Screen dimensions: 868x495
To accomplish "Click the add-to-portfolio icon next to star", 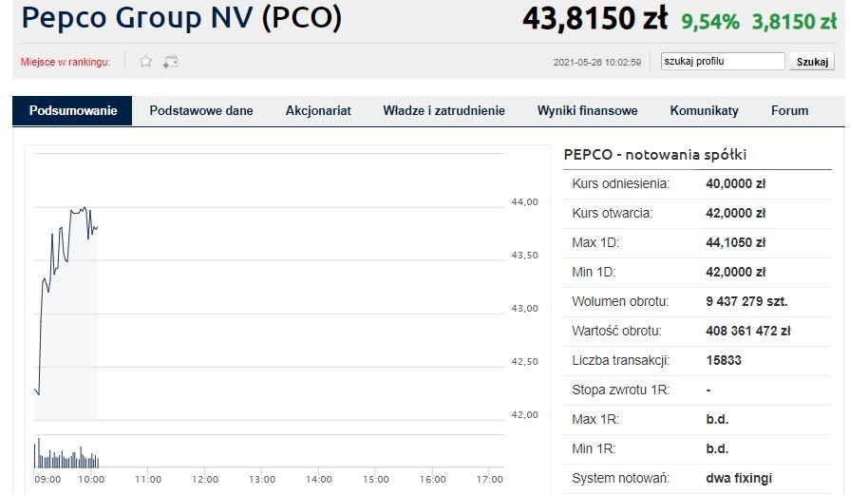I will 170,62.
